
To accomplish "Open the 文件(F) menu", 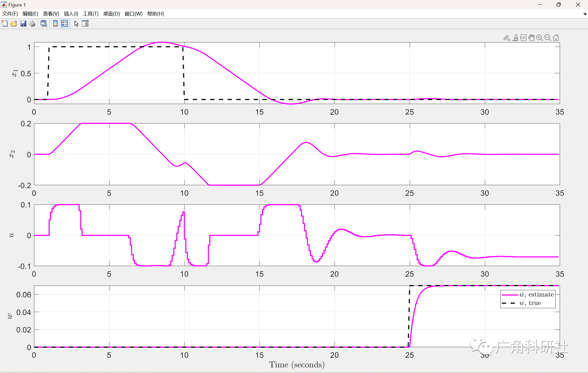I will point(10,14).
